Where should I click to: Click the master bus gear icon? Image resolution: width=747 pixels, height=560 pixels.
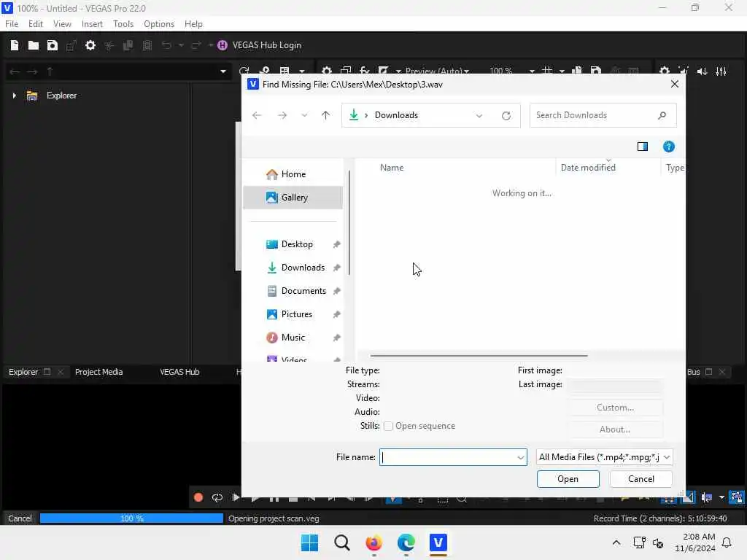coord(664,71)
